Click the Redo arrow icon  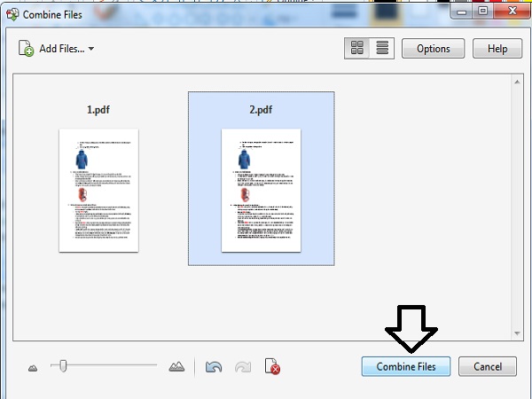(x=243, y=367)
